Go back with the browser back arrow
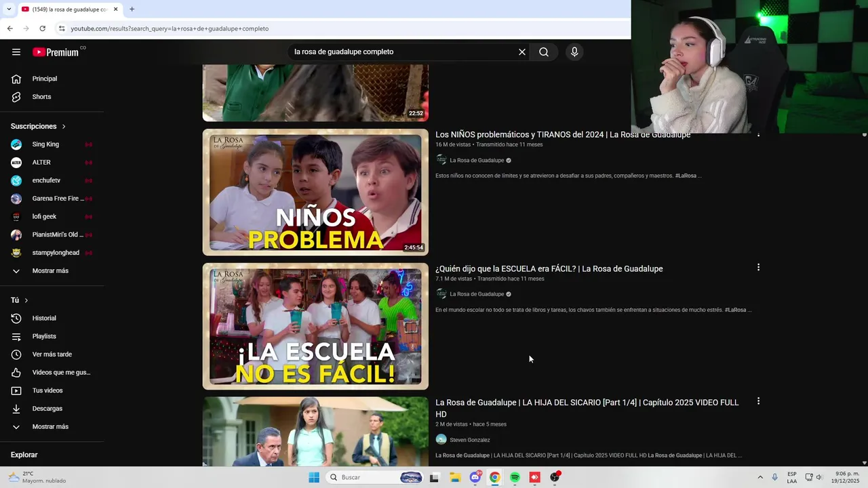 9,28
